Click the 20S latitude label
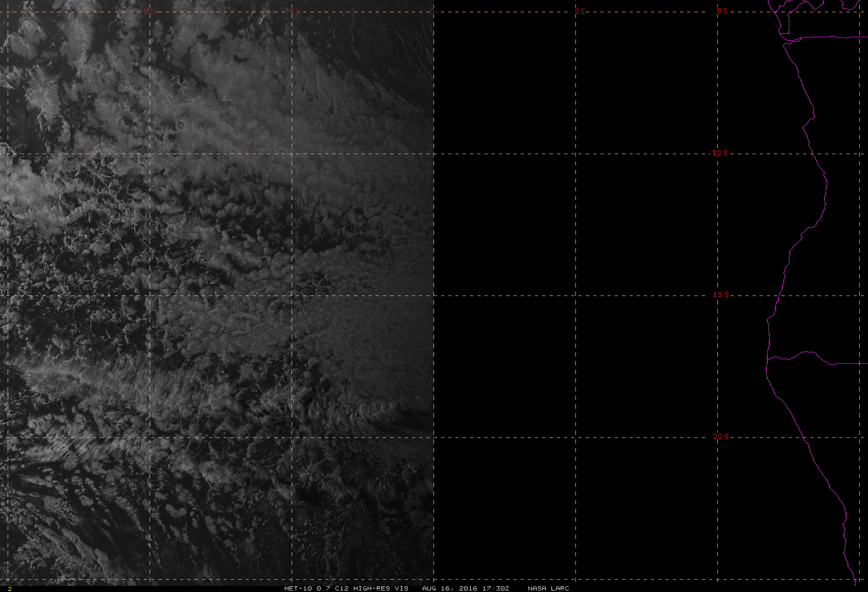The height and width of the screenshot is (592, 868). click(720, 436)
